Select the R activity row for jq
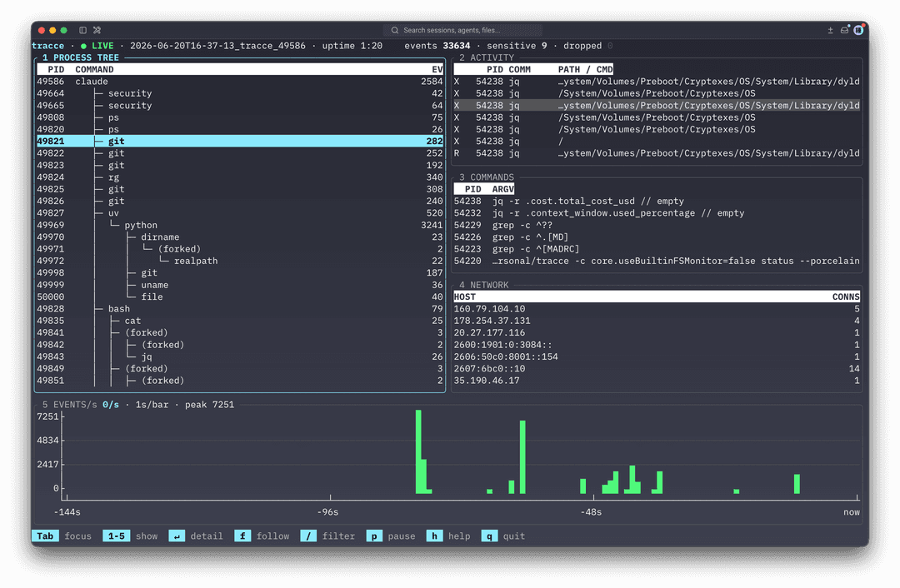 coord(657,153)
